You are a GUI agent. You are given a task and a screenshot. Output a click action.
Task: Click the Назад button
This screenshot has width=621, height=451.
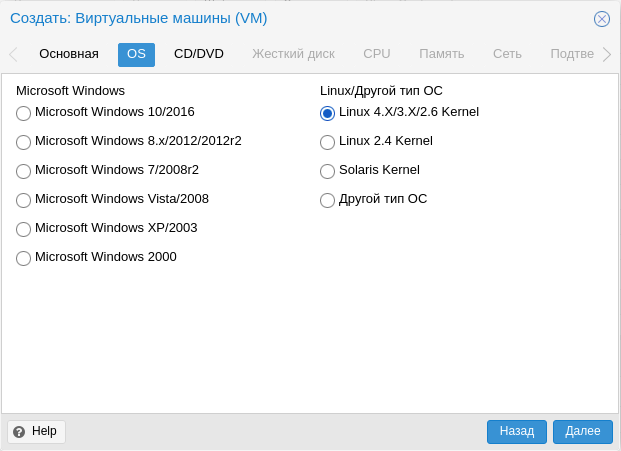[517, 431]
